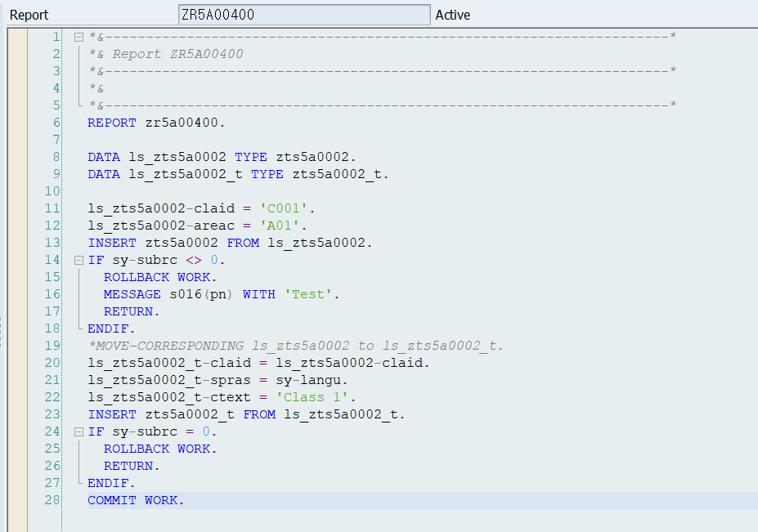Click the line 'INSERT zts5a0002_t FROM ls_zts5a0002_t'
Viewport: 758px width, 532px height.
point(246,414)
